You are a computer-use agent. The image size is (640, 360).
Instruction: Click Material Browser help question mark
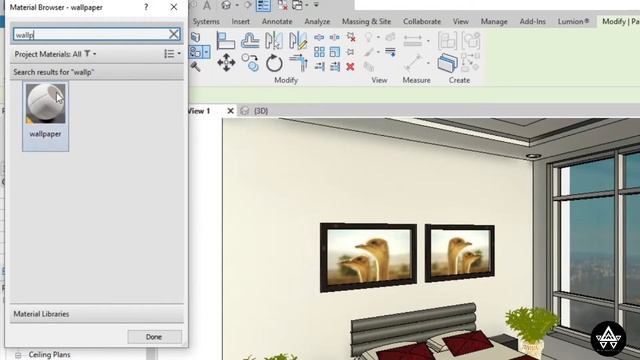(x=146, y=7)
